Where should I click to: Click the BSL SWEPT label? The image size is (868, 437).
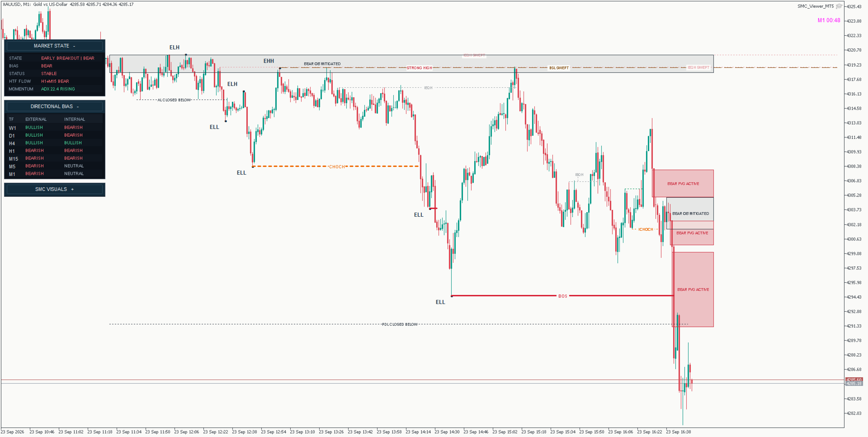tap(559, 68)
